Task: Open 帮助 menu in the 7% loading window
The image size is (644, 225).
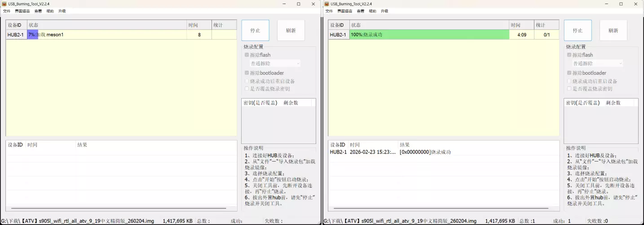Action: point(50,11)
